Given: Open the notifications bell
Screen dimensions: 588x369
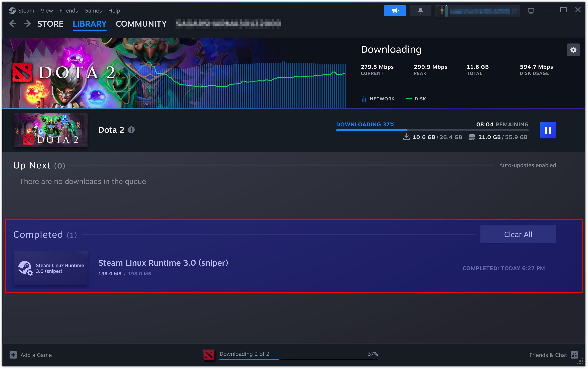Looking at the screenshot, I should pyautogui.click(x=420, y=10).
